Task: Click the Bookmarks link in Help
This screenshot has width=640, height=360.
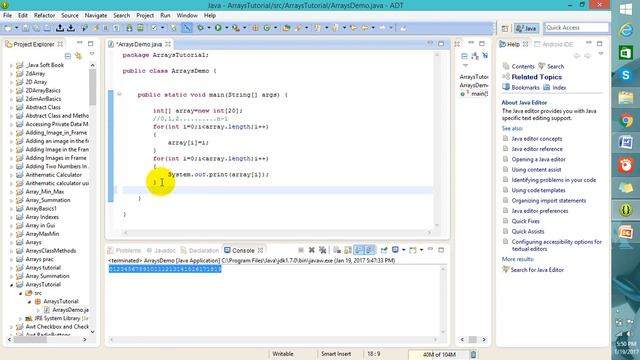Action: (x=525, y=87)
